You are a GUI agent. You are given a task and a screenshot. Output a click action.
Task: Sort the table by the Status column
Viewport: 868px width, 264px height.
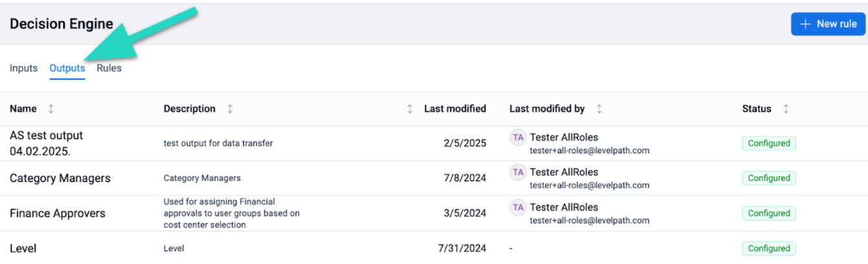(x=786, y=109)
